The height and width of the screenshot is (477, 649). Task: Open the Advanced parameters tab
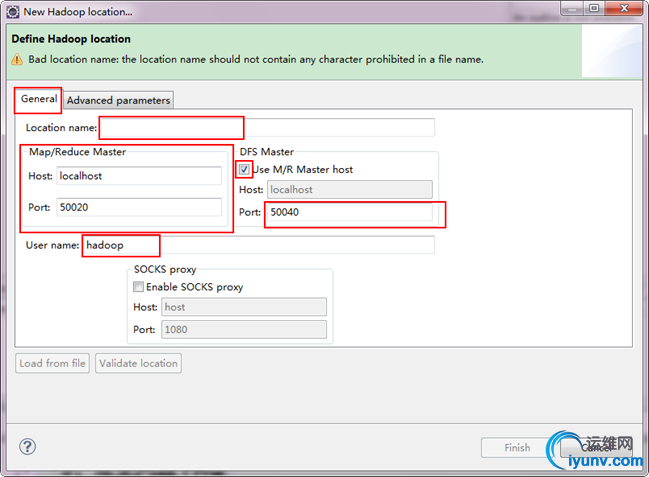point(118,101)
